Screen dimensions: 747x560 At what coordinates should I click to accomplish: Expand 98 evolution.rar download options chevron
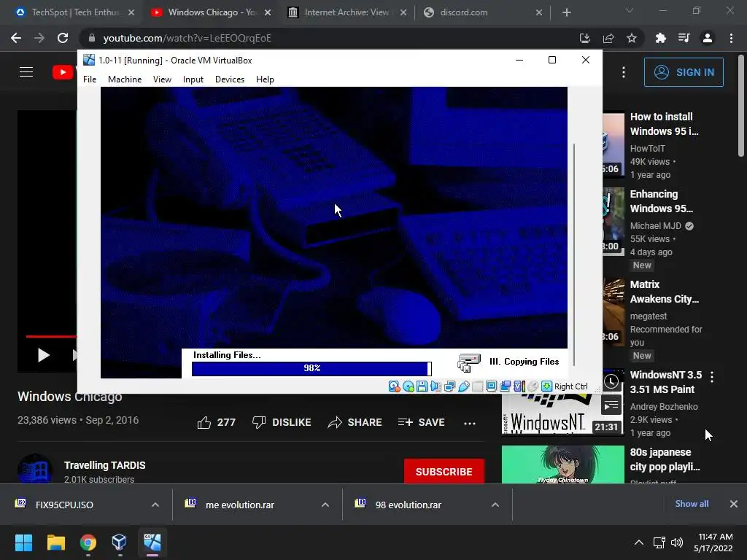(x=495, y=505)
